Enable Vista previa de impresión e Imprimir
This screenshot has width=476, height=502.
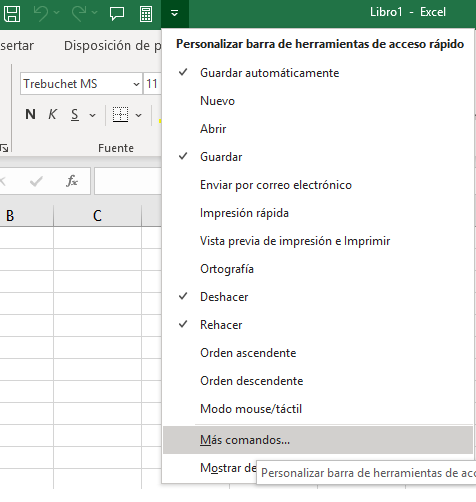(318, 241)
